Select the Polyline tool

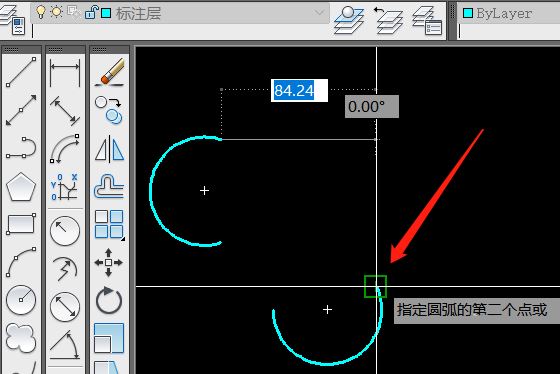[x=21, y=148]
